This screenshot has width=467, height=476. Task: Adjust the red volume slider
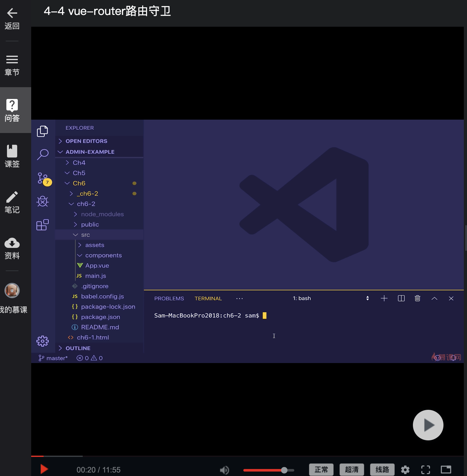tap(269, 470)
